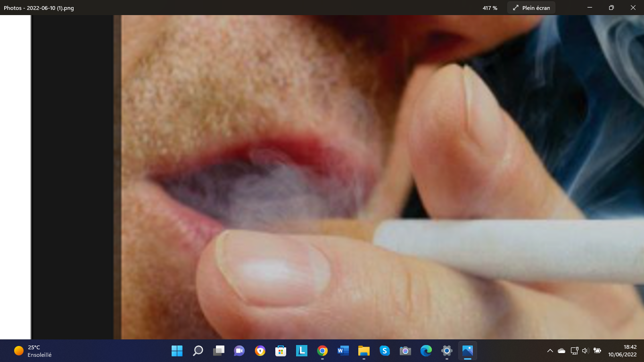Open the blue L app in taskbar
The width and height of the screenshot is (644, 362).
click(302, 351)
